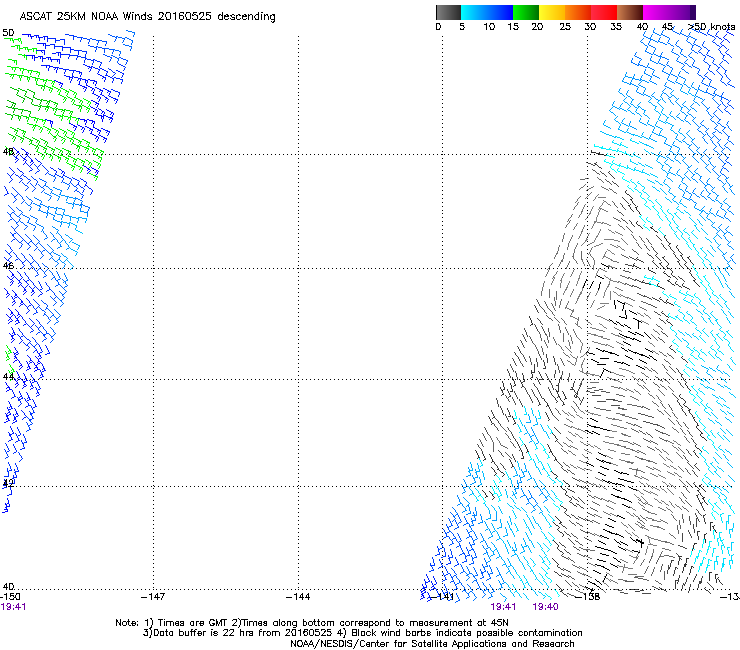Click latitude label '44'
This screenshot has height=650, width=740.
coord(8,376)
